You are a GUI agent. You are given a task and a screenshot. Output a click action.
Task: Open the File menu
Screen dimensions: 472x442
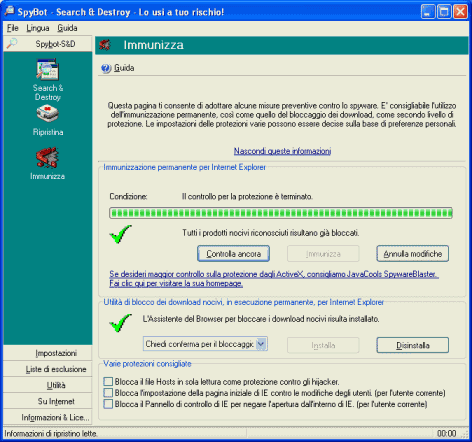pyautogui.click(x=13, y=28)
